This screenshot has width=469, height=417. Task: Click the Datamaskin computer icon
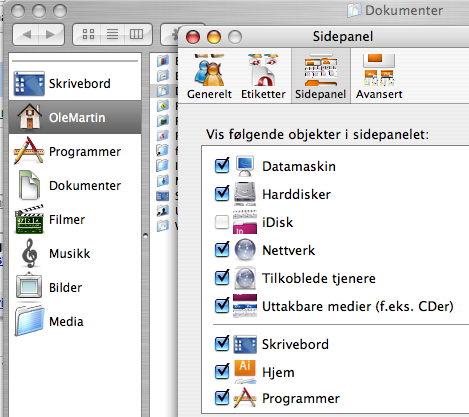(x=245, y=166)
